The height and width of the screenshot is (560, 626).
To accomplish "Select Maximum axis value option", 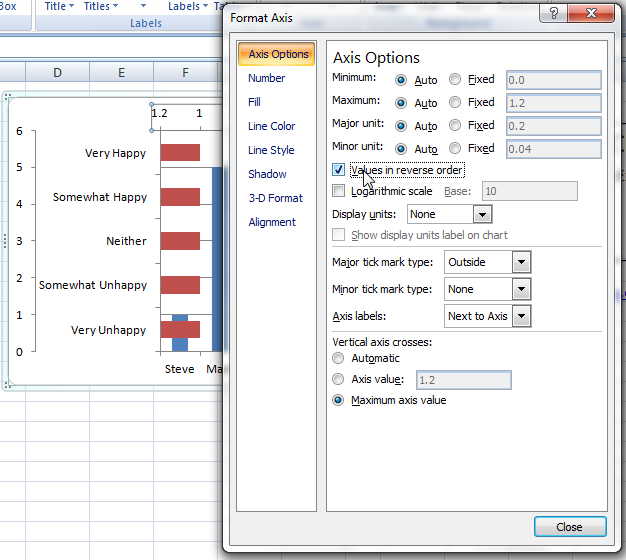I will (338, 400).
